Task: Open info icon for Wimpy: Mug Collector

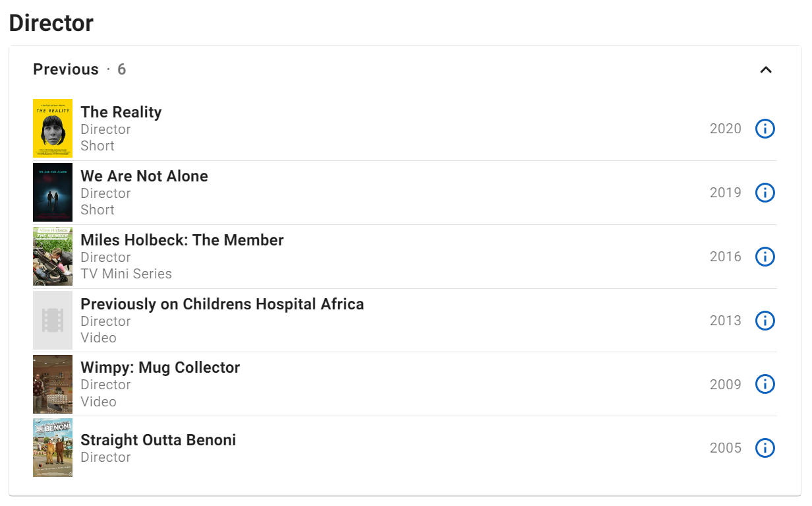Action: [x=765, y=384]
